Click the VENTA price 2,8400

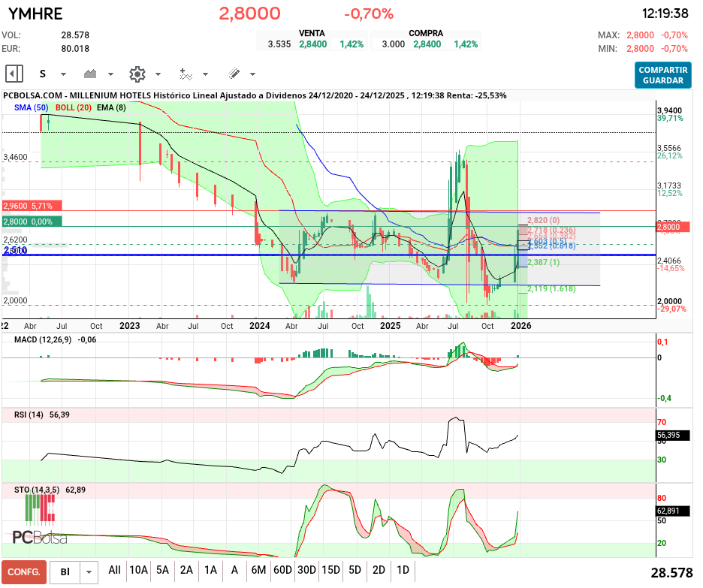pyautogui.click(x=312, y=44)
